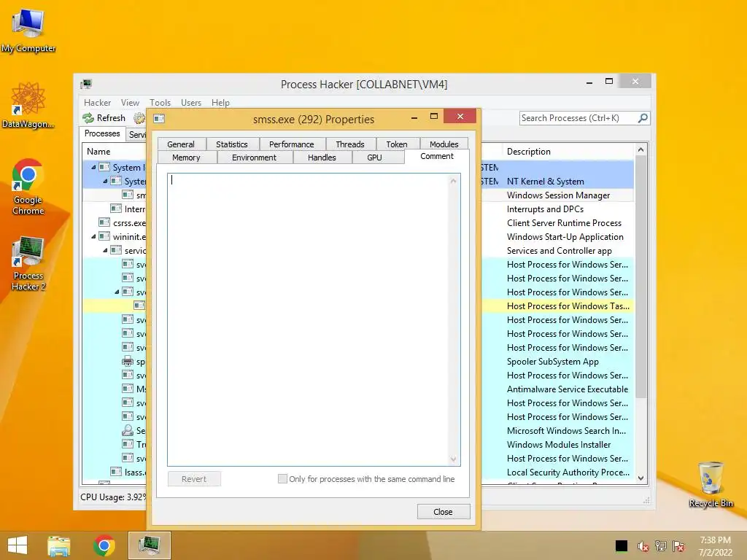Switch to the GPU tab
747x560 pixels.
coord(374,157)
